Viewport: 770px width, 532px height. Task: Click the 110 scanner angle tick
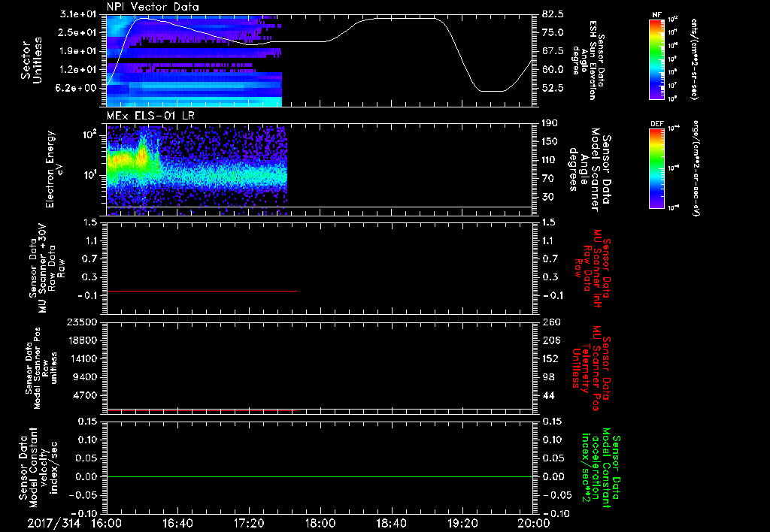[x=550, y=160]
